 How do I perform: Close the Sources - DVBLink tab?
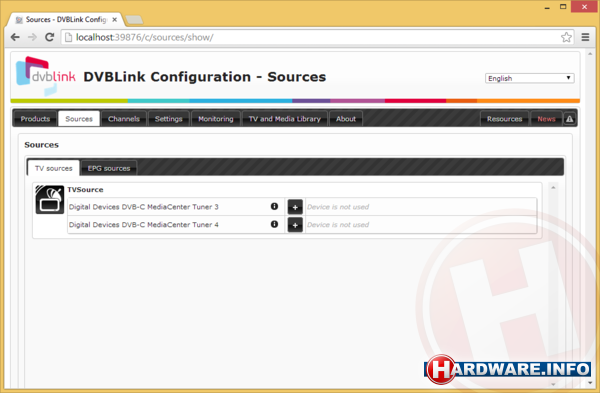coord(114,20)
